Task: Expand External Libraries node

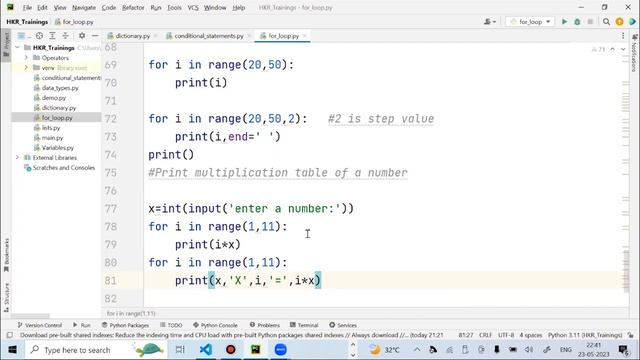Action: click(x=17, y=158)
